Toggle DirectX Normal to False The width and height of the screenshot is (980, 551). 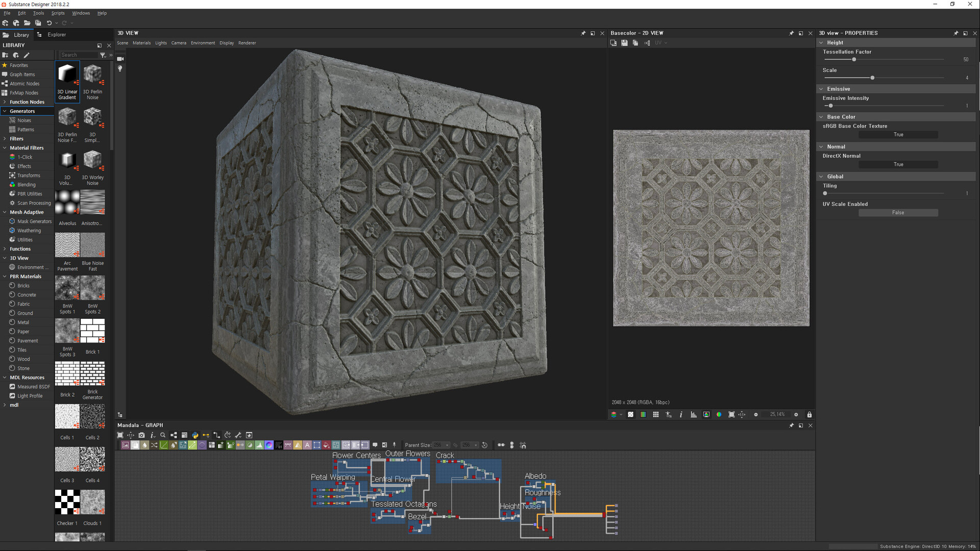pyautogui.click(x=898, y=164)
